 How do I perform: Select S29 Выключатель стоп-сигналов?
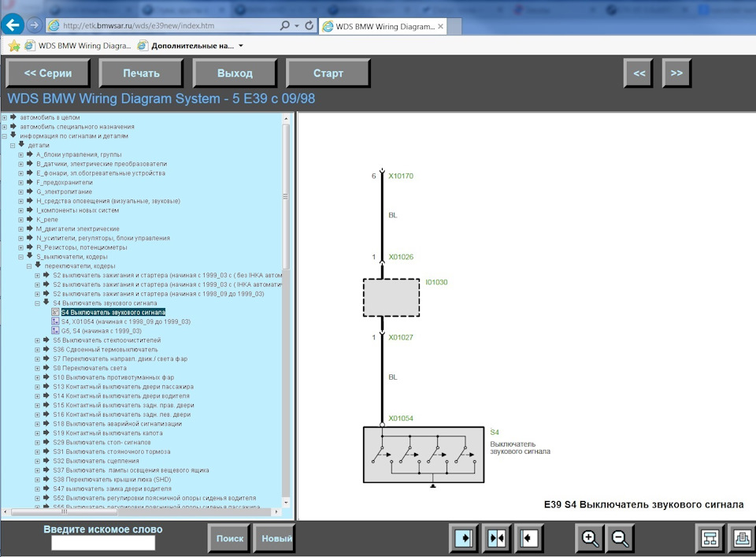click(x=102, y=442)
